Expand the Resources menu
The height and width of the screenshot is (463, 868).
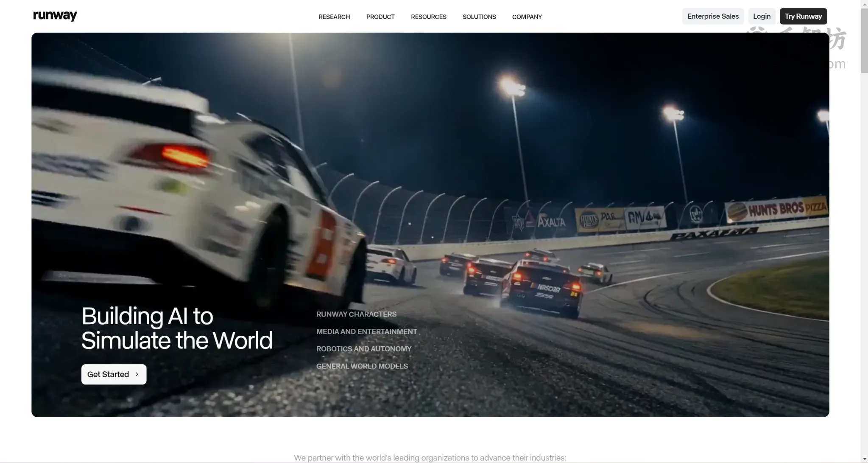(x=429, y=17)
